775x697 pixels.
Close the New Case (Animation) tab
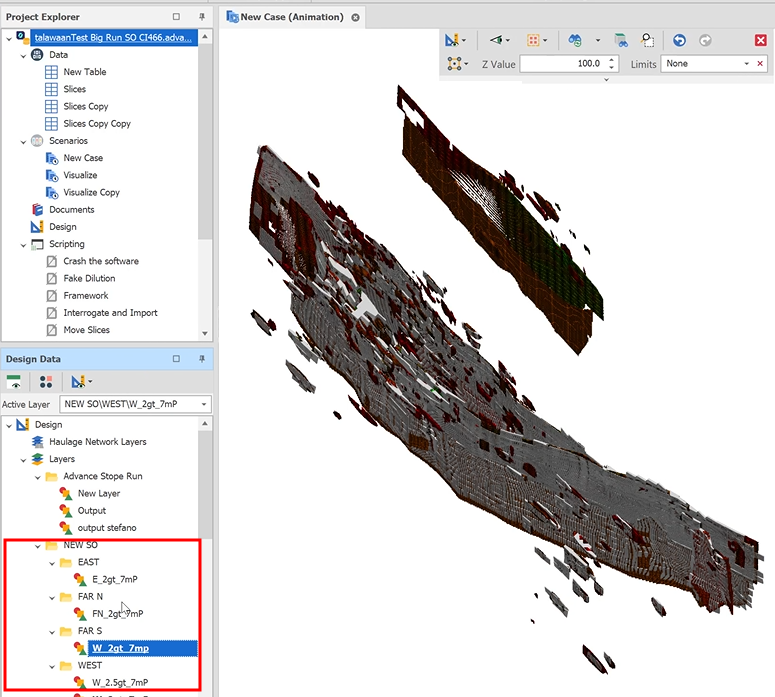[x=355, y=17]
